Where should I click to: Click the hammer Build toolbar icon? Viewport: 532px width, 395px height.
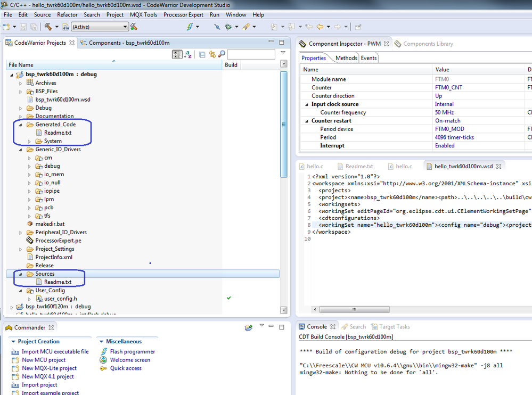[48, 27]
